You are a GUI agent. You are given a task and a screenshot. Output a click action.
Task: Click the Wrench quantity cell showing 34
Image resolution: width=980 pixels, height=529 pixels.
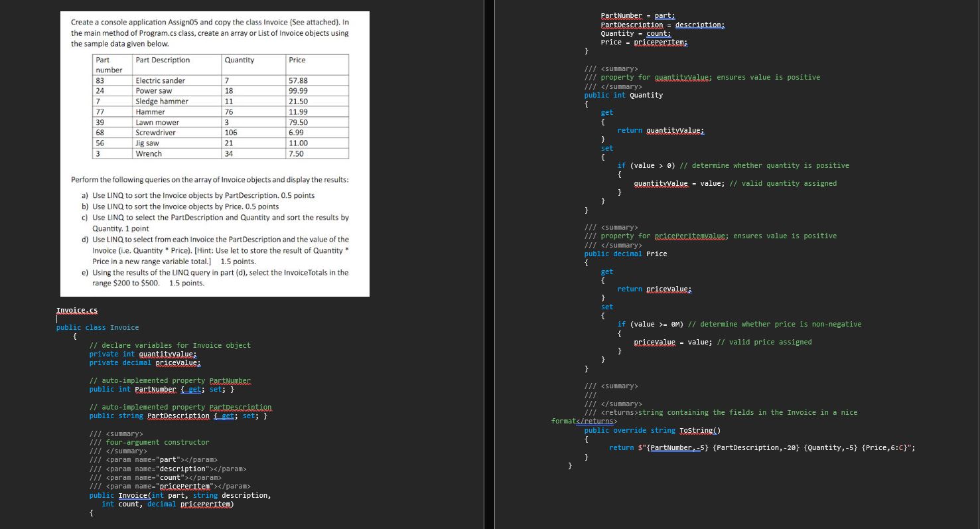[230, 153]
